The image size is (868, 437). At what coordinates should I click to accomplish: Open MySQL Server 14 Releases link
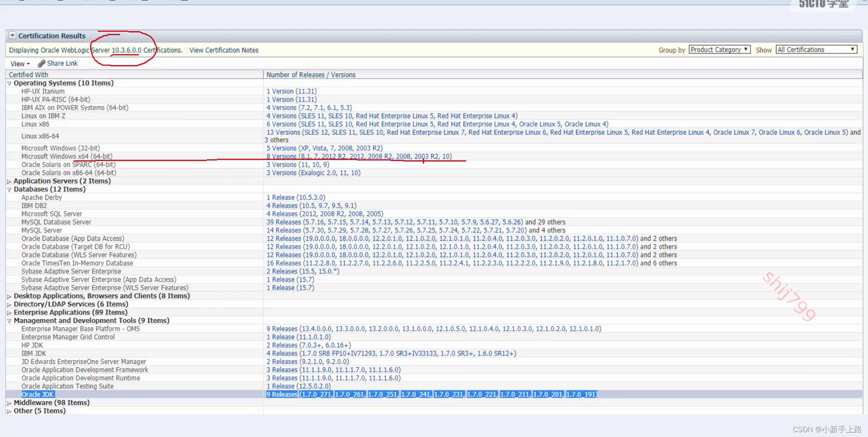point(396,231)
